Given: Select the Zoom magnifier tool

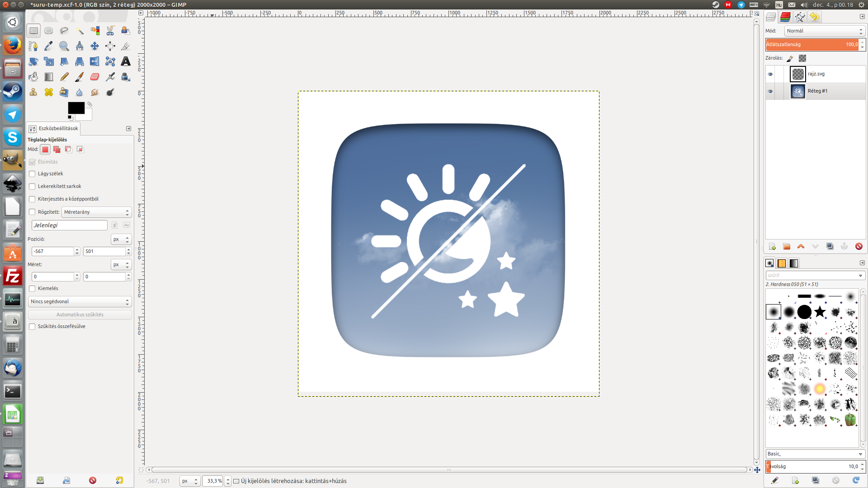Looking at the screenshot, I should click(x=64, y=46).
